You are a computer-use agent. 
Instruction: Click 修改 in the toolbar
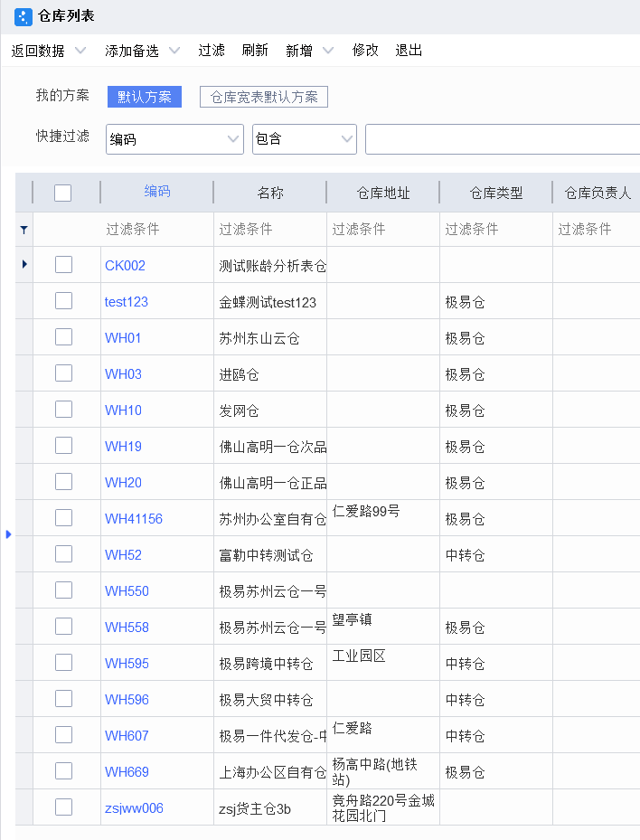pyautogui.click(x=365, y=51)
